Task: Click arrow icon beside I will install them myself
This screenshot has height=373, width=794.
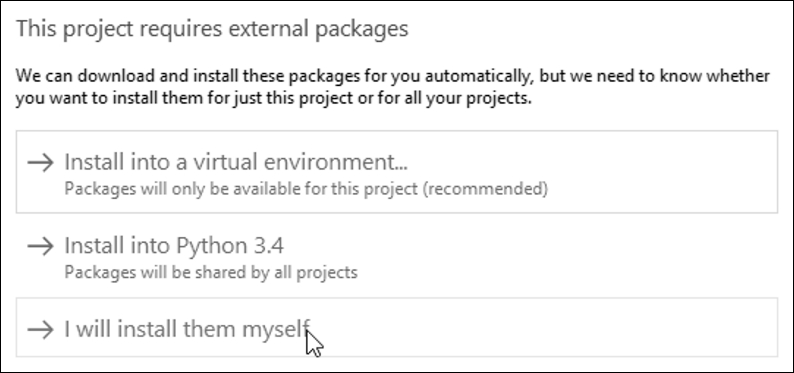Action: tap(41, 330)
